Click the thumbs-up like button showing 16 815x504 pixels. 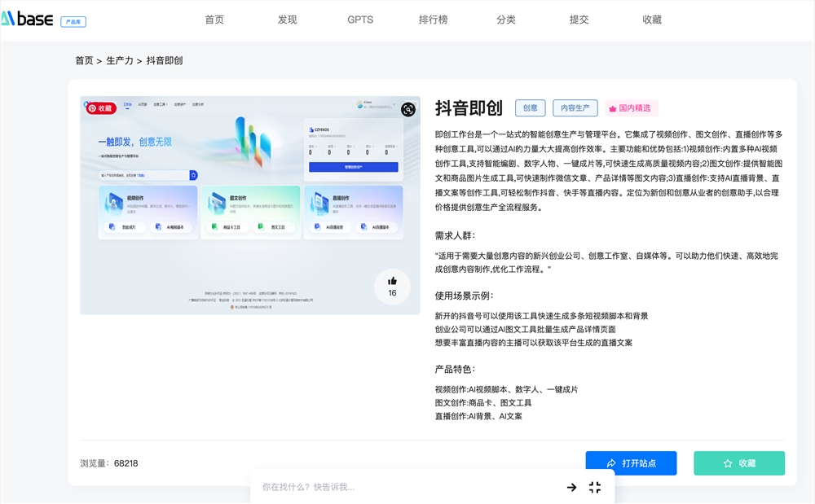(393, 287)
